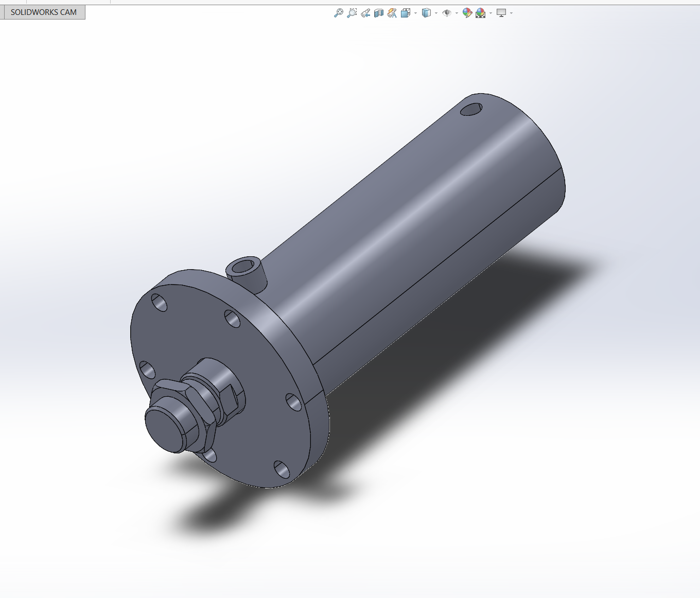Expand Hide/Show Items dropdown arrow
Image resolution: width=700 pixels, height=598 pixels.
[457, 13]
